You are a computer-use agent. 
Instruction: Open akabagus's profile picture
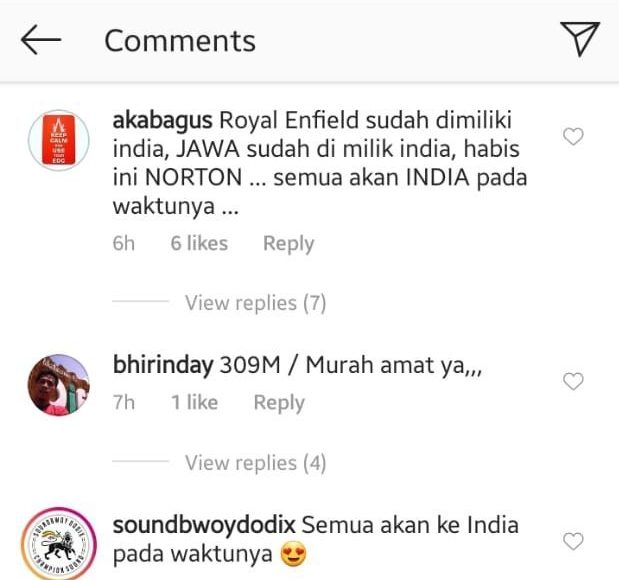click(59, 140)
